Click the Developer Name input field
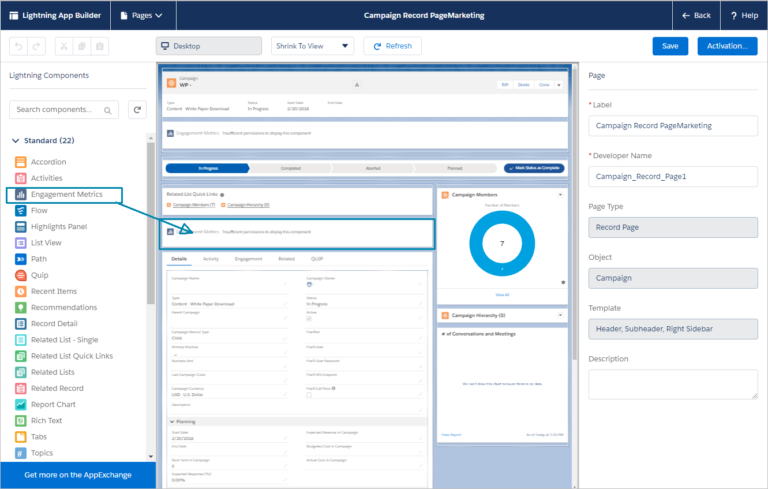This screenshot has height=489, width=768. tap(673, 176)
